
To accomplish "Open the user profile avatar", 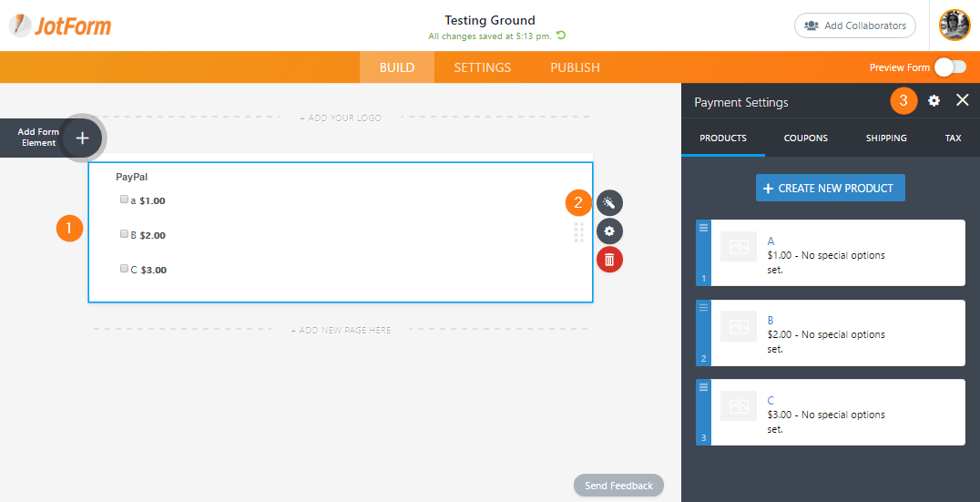I will click(x=955, y=26).
